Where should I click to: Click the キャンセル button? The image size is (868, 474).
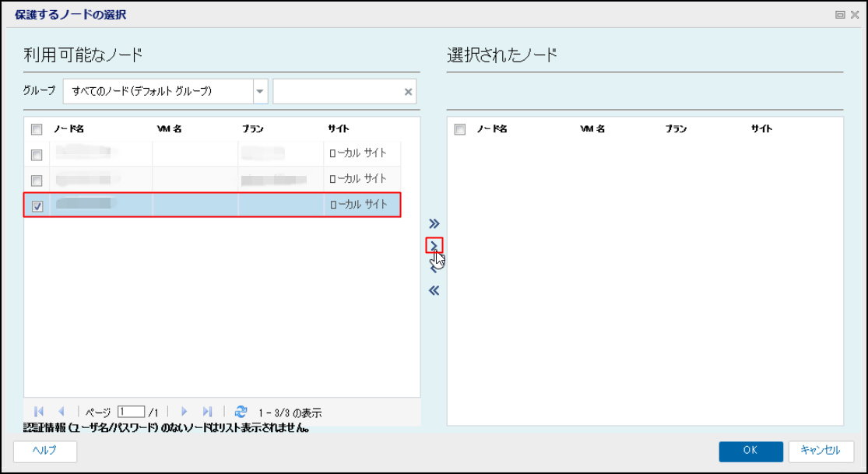[821, 451]
